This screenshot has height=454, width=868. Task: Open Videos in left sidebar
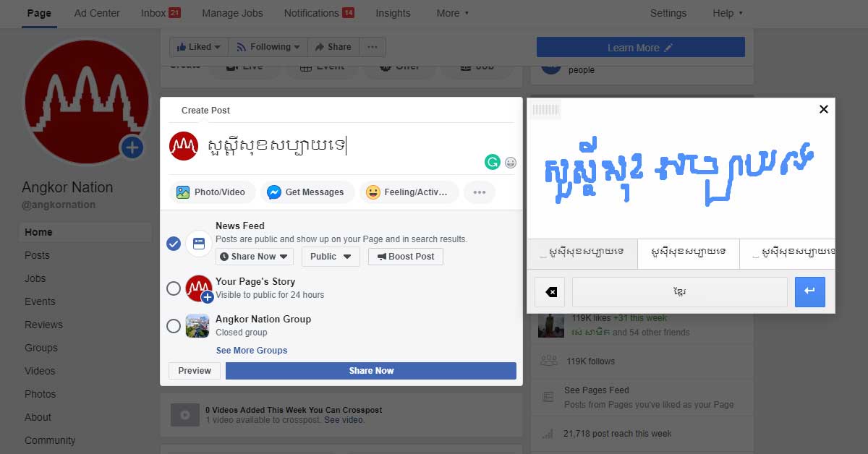click(x=40, y=371)
